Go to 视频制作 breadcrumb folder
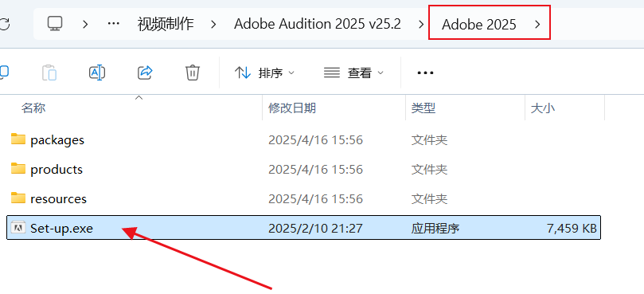This screenshot has height=294, width=644. [166, 24]
